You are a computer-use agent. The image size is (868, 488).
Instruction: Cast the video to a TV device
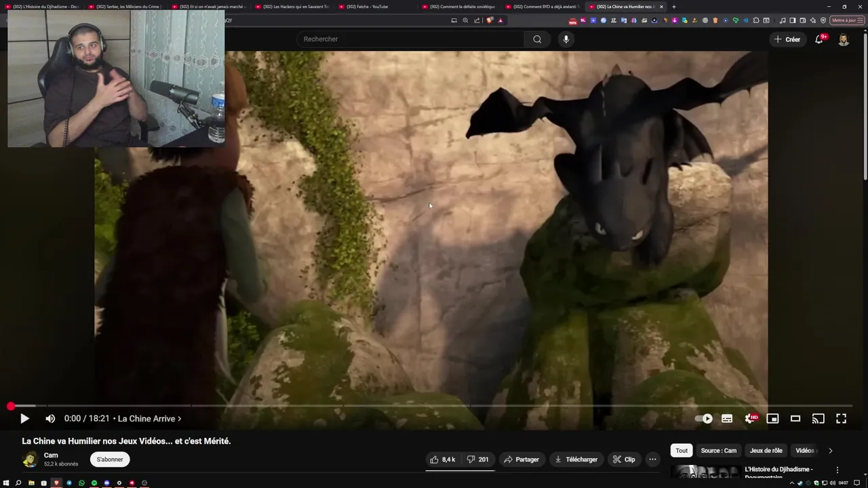click(818, 419)
